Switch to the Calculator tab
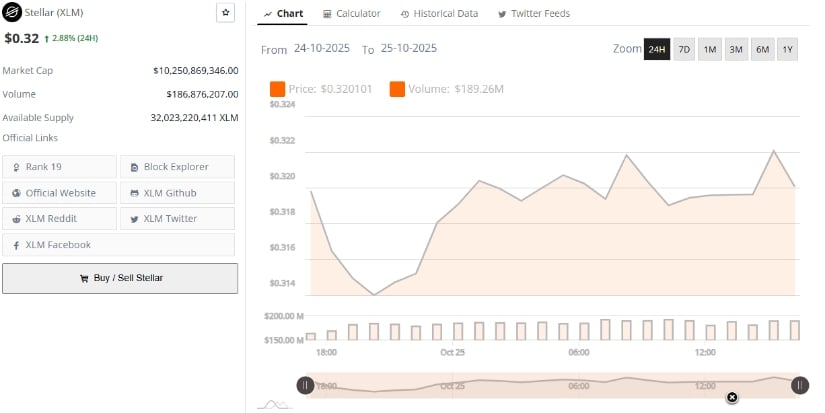825x413 pixels. coord(351,14)
